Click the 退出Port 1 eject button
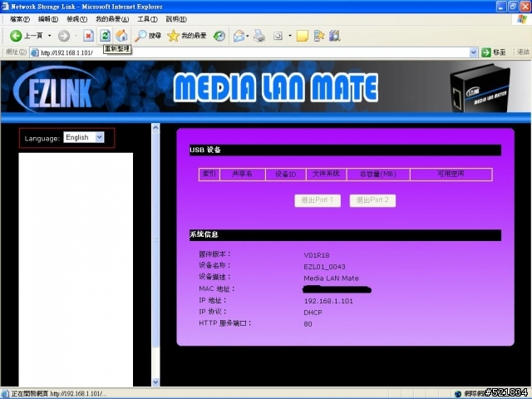This screenshot has width=532, height=399. coord(318,200)
